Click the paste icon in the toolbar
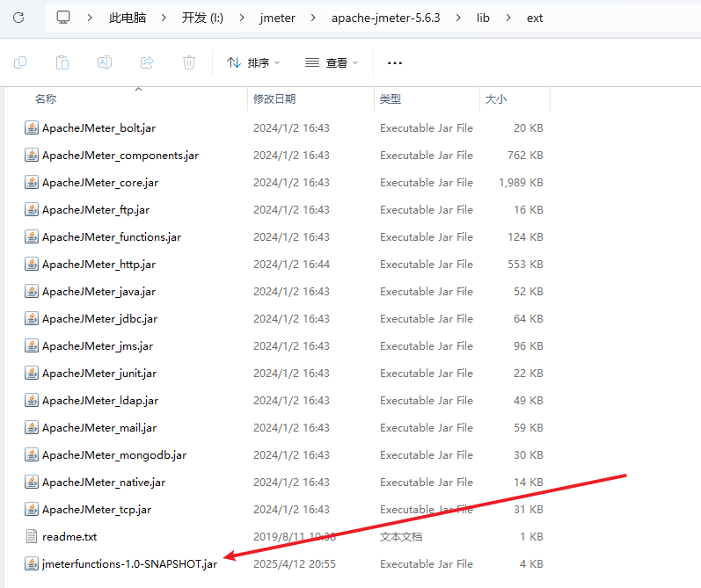The height and width of the screenshot is (588, 701). (62, 62)
